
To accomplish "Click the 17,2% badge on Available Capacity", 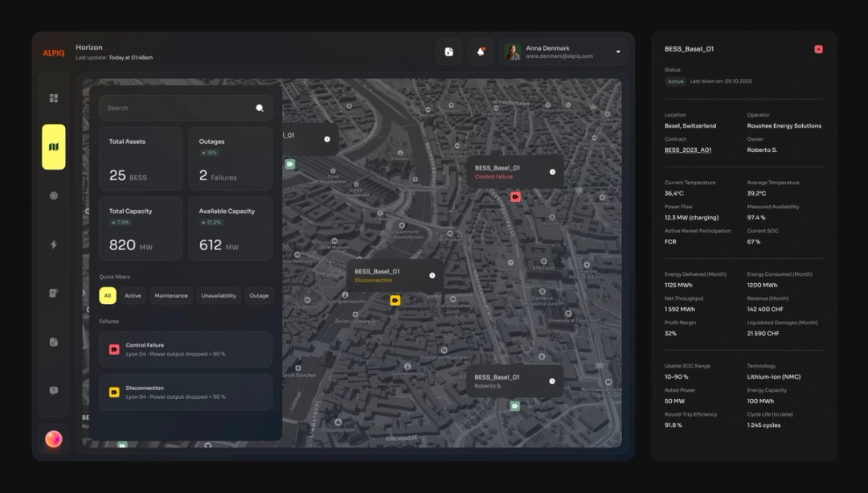I will click(211, 222).
